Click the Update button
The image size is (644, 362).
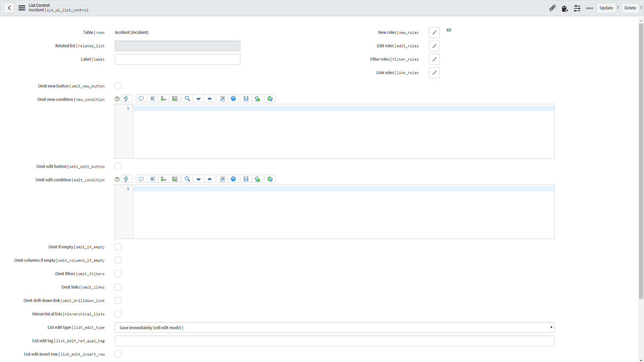[x=606, y=8]
